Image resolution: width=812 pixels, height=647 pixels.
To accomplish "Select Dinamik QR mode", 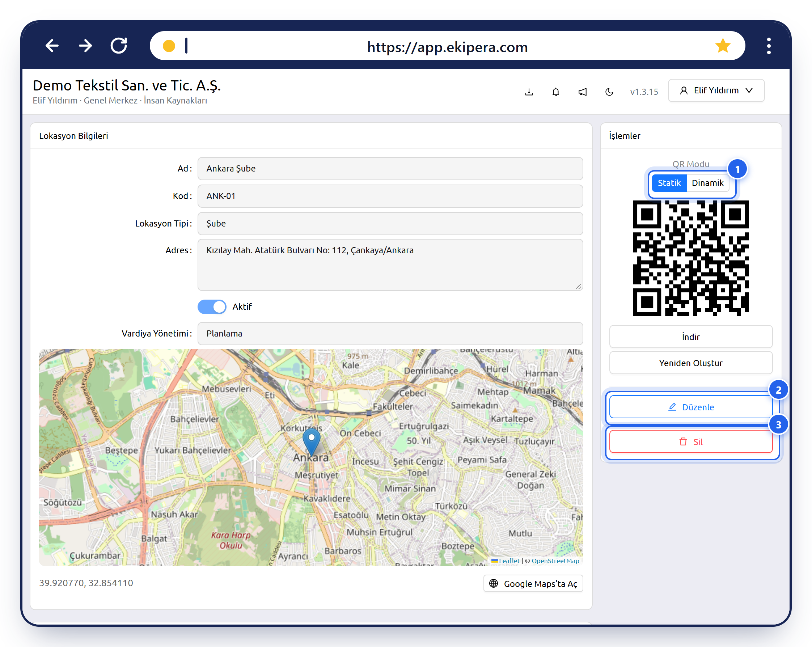I will pyautogui.click(x=707, y=183).
